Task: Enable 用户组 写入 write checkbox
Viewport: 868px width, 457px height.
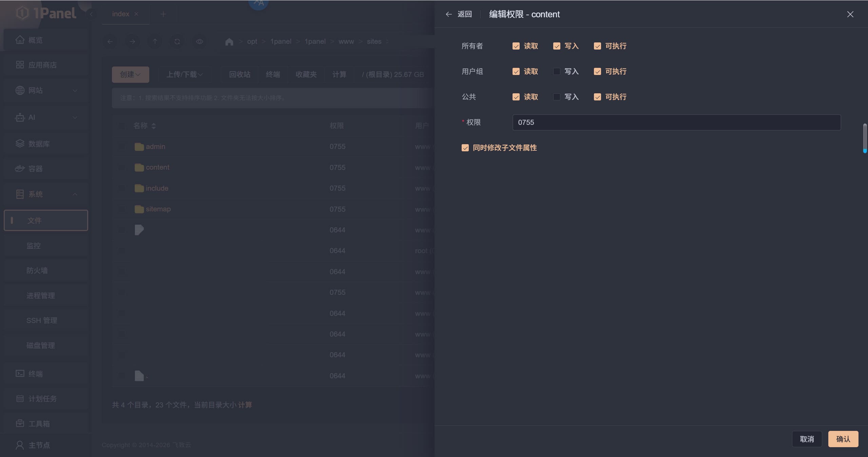Action: tap(556, 72)
